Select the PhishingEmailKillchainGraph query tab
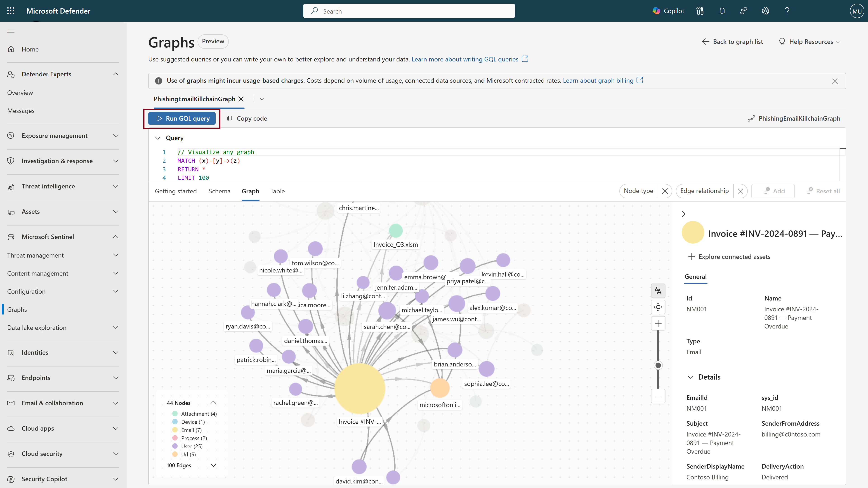Viewport: 868px width, 488px height. coord(194,99)
